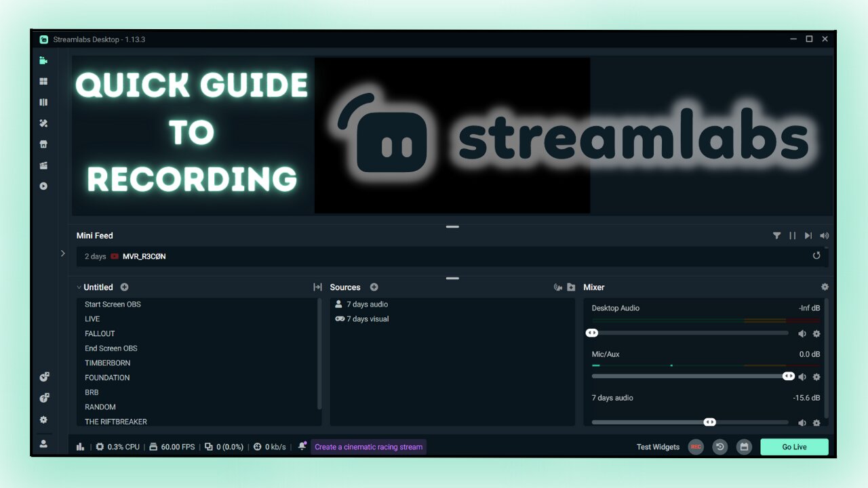Click the scenes list scrollbar
The height and width of the screenshot is (488, 868).
coord(319,354)
